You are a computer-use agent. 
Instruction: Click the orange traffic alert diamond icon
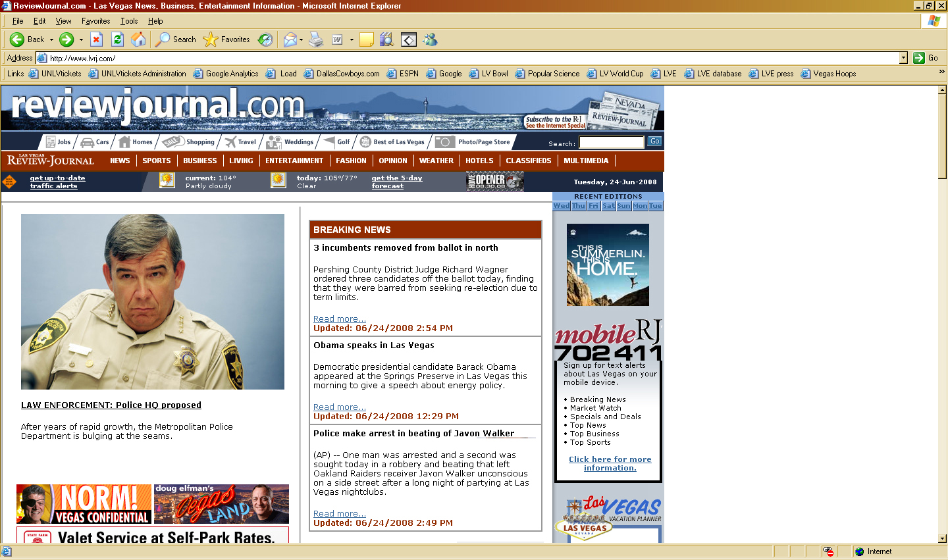tap(9, 182)
